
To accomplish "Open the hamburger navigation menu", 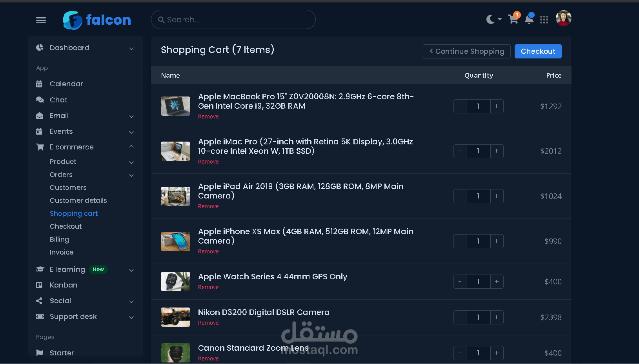I will (41, 20).
